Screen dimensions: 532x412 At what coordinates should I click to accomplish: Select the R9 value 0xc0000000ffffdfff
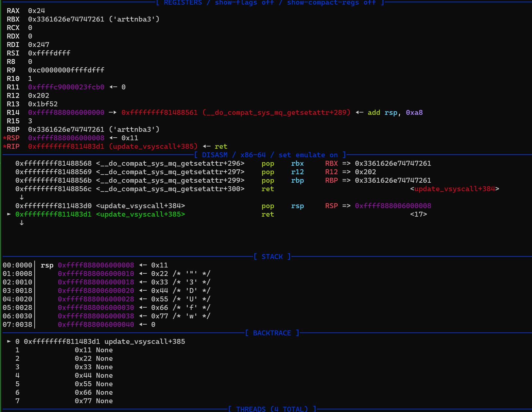[x=66, y=70]
